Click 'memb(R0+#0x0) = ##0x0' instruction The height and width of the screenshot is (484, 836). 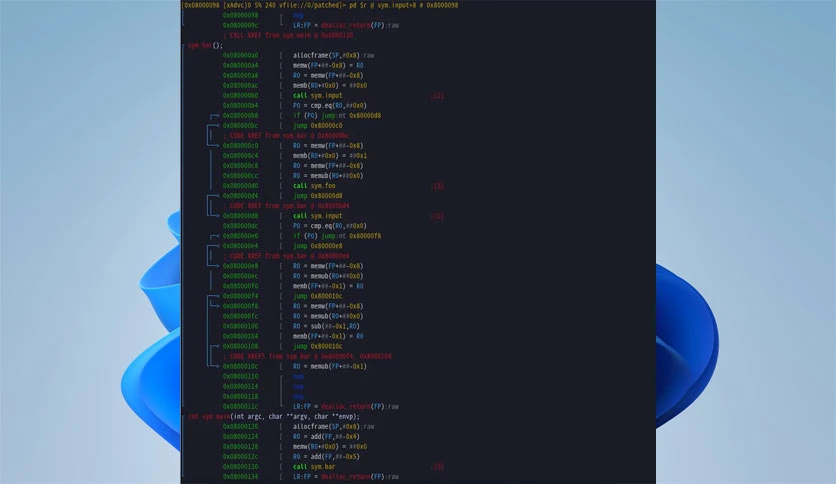tap(329, 85)
